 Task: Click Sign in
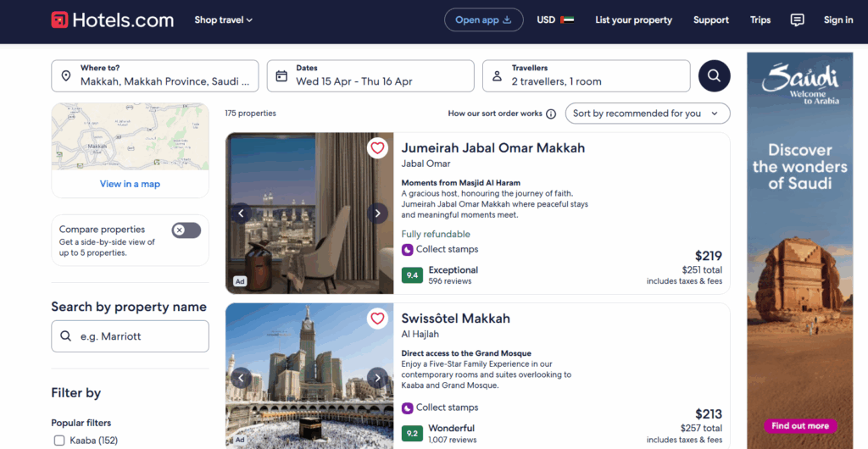(838, 19)
